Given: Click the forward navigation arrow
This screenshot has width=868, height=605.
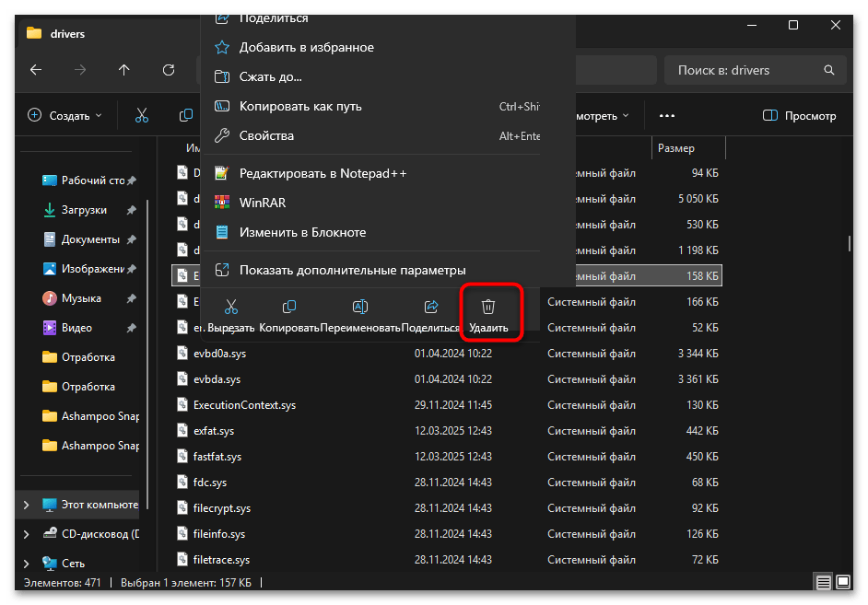Looking at the screenshot, I should [x=80, y=70].
